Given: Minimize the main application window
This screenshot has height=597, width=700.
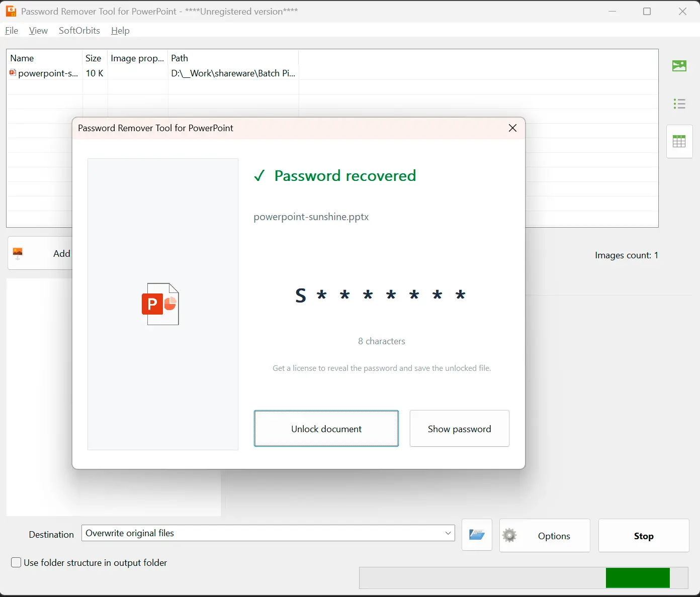Looking at the screenshot, I should tap(612, 11).
